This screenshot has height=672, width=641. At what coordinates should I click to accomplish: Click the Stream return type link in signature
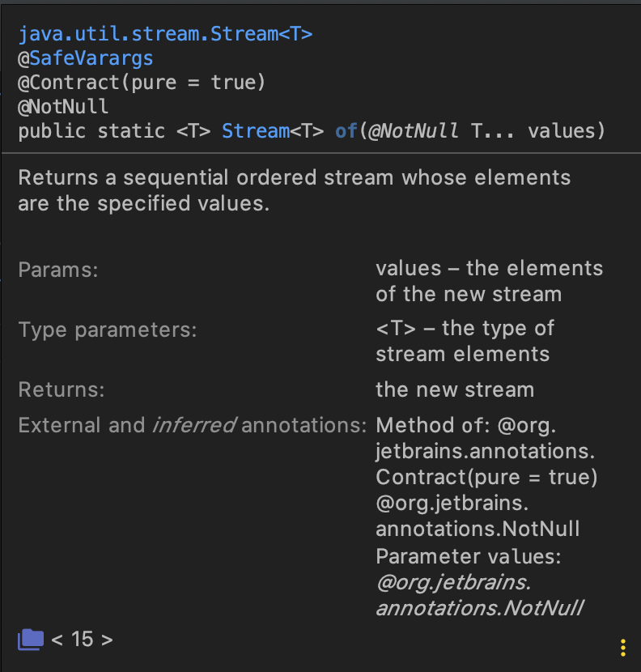[256, 131]
